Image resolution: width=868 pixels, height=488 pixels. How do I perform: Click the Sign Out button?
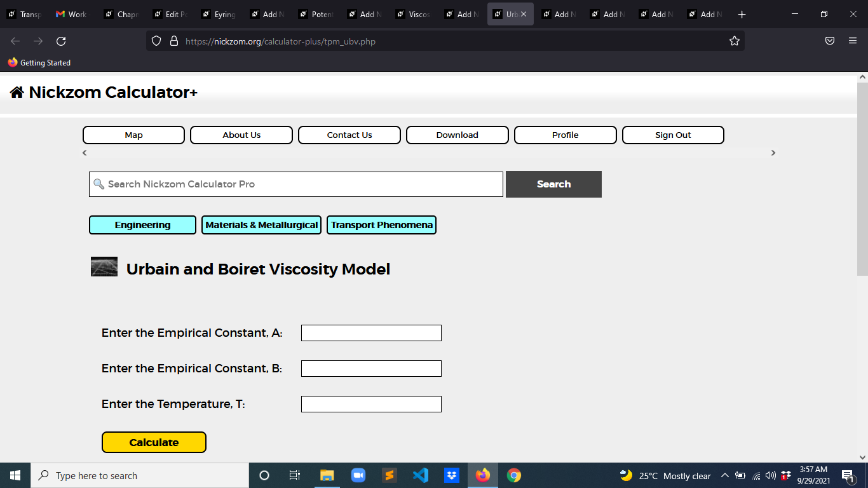click(x=673, y=135)
